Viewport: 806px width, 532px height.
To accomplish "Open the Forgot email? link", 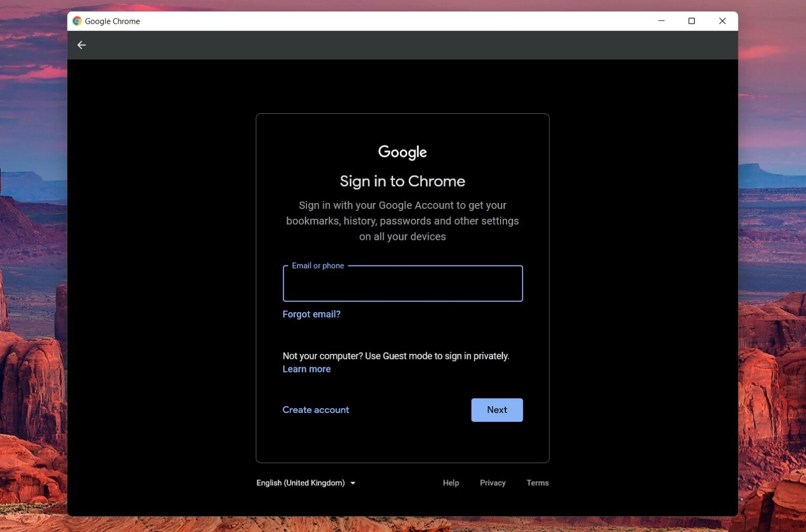I will pos(311,314).
